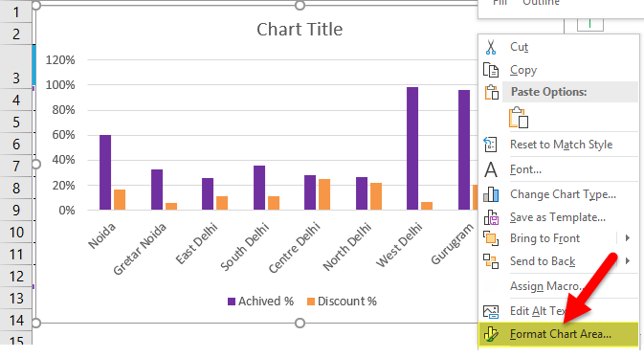Click the East Delhi axis label
The height and width of the screenshot is (358, 644).
pos(196,244)
